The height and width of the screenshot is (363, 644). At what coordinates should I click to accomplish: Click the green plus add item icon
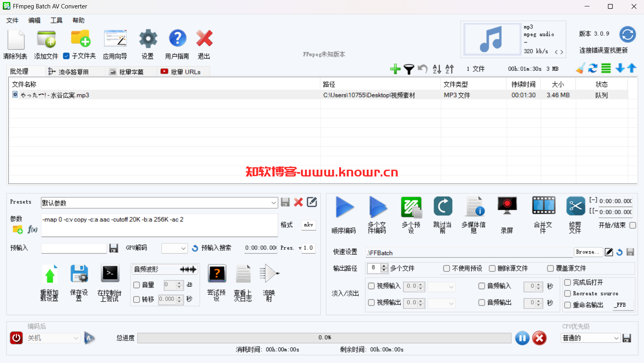click(x=395, y=69)
